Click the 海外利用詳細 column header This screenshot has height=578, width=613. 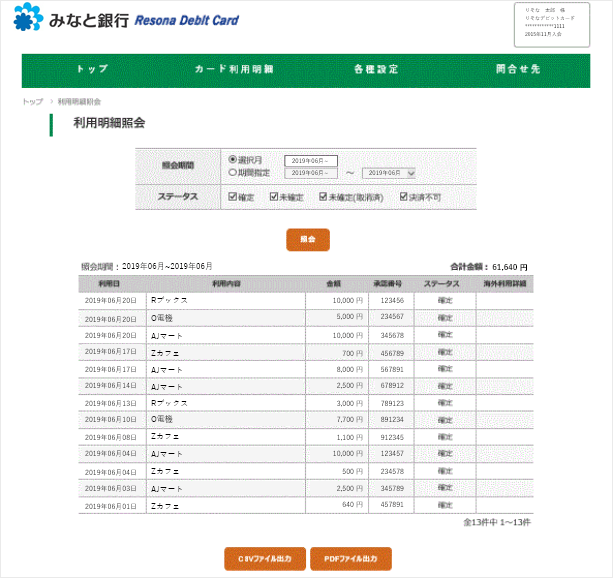click(x=505, y=284)
